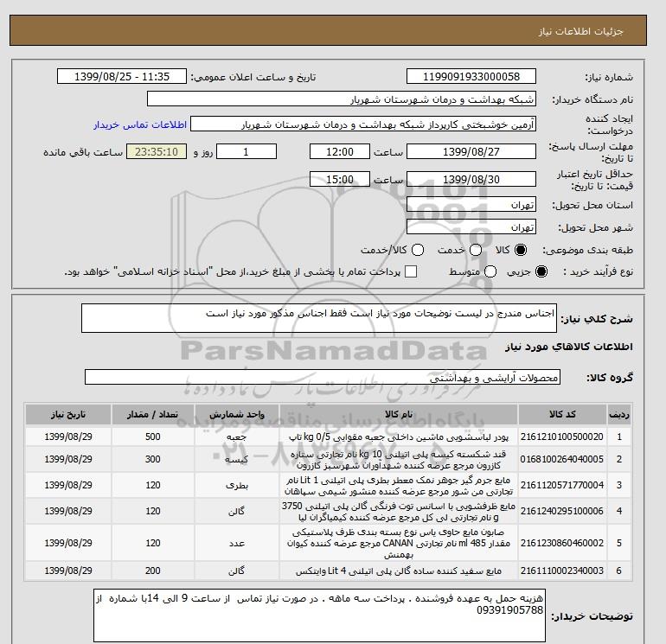Toggle the اسناد خزانه اسلامی payment checkbox
The image size is (666, 644).
point(411,271)
